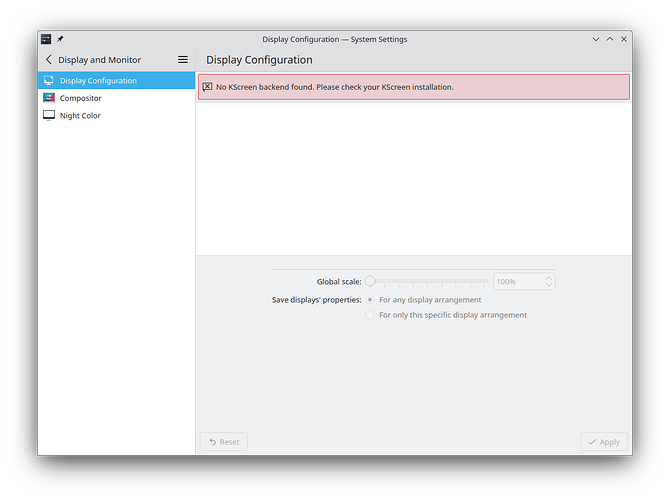
Task: Click the Display Configuration monitor icon
Action: click(49, 81)
